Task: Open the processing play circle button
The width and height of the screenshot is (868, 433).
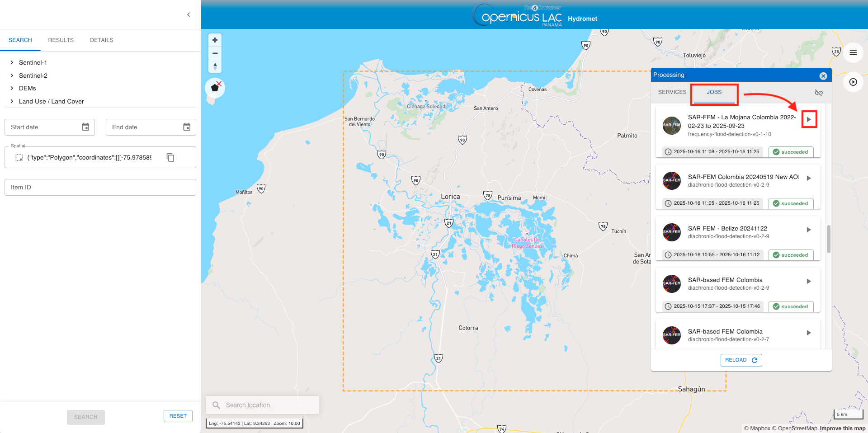Action: (x=853, y=82)
